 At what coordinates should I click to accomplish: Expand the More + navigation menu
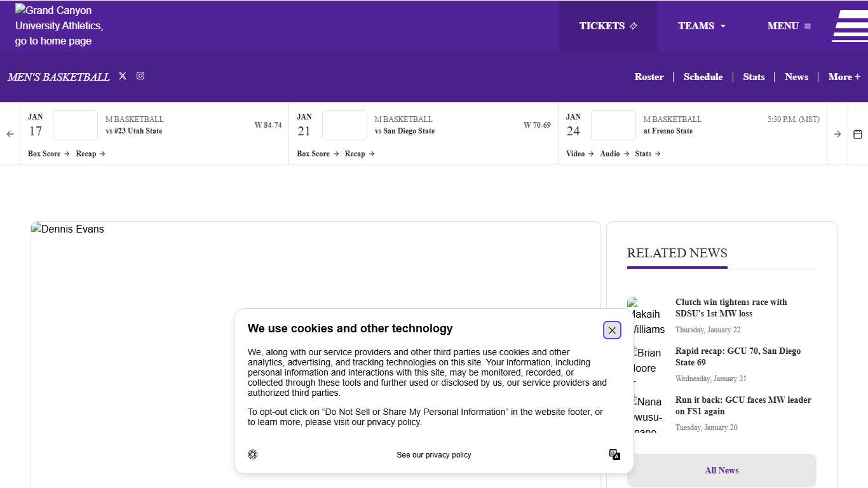[844, 77]
